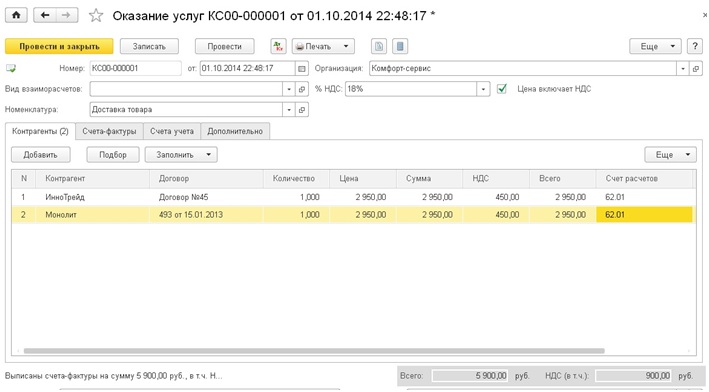Image resolution: width=709 pixels, height=392 pixels.
Task: Select the 62.01 account in ИнноТрейд row
Action: point(644,197)
